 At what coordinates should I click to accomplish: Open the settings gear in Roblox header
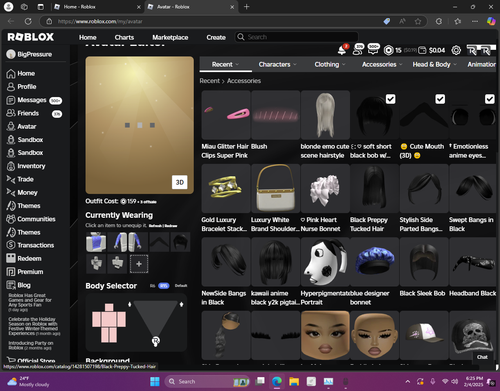click(456, 50)
